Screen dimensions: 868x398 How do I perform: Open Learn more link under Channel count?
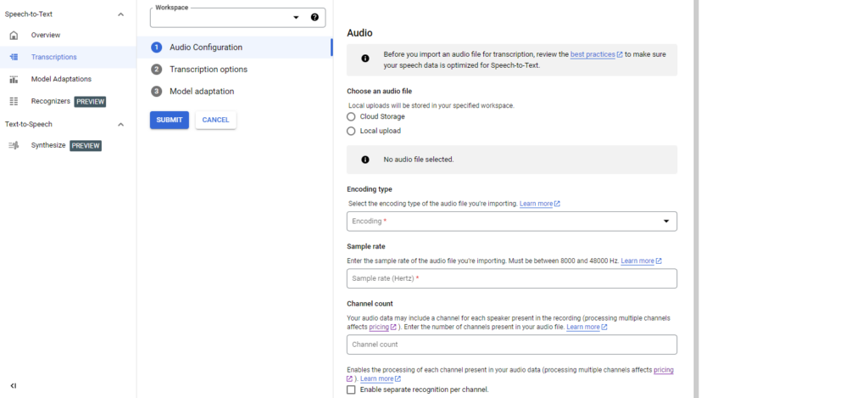[x=583, y=327]
